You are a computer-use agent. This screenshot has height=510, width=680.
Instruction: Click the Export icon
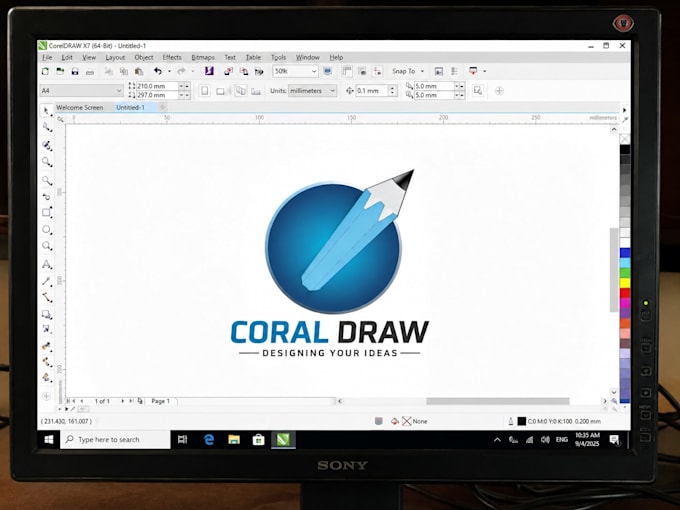(x=244, y=71)
